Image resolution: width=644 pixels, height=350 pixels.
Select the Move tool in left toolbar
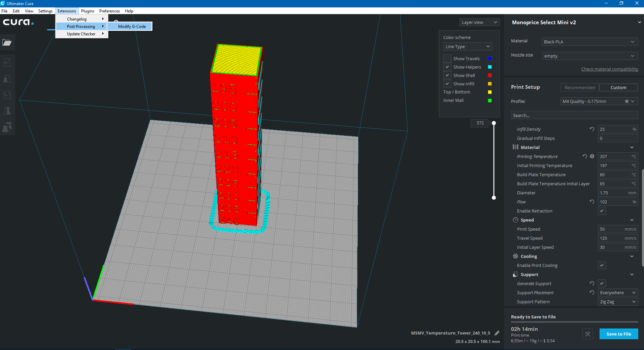pyautogui.click(x=7, y=63)
